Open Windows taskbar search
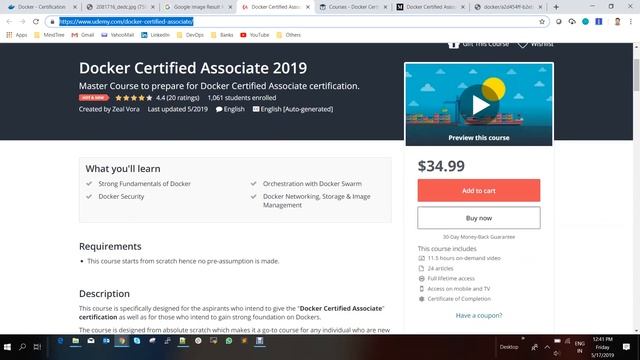The width and height of the screenshot is (640, 360). pos(22,347)
